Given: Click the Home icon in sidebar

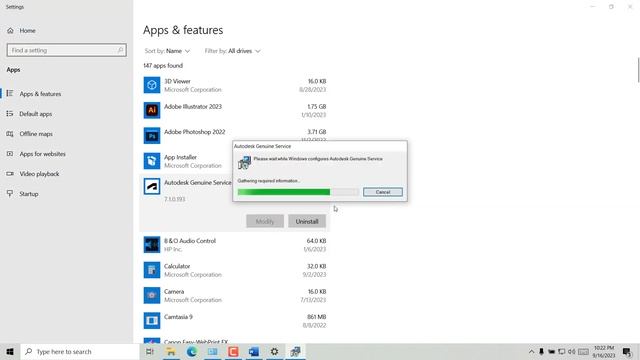Looking at the screenshot, I should pos(10,31).
